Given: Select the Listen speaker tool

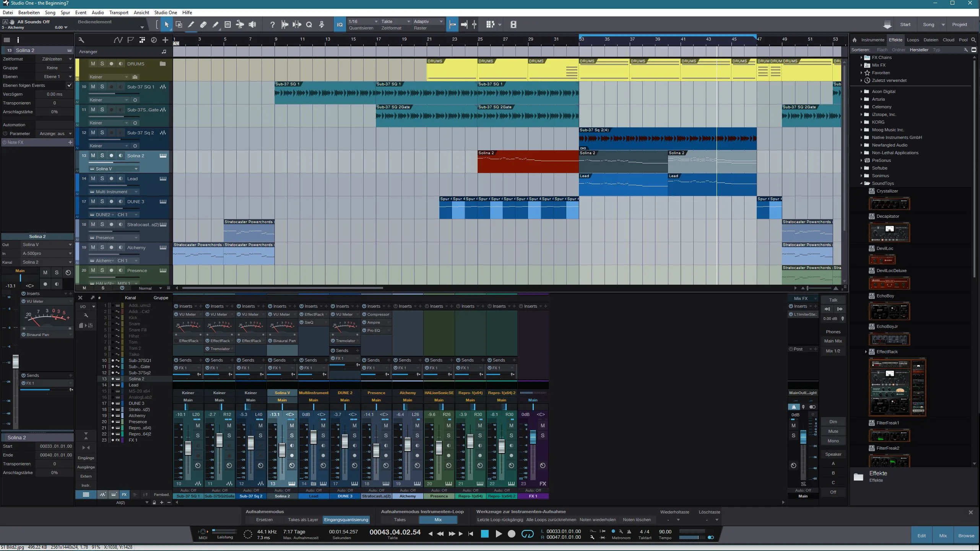Looking at the screenshot, I should pyautogui.click(x=252, y=24).
